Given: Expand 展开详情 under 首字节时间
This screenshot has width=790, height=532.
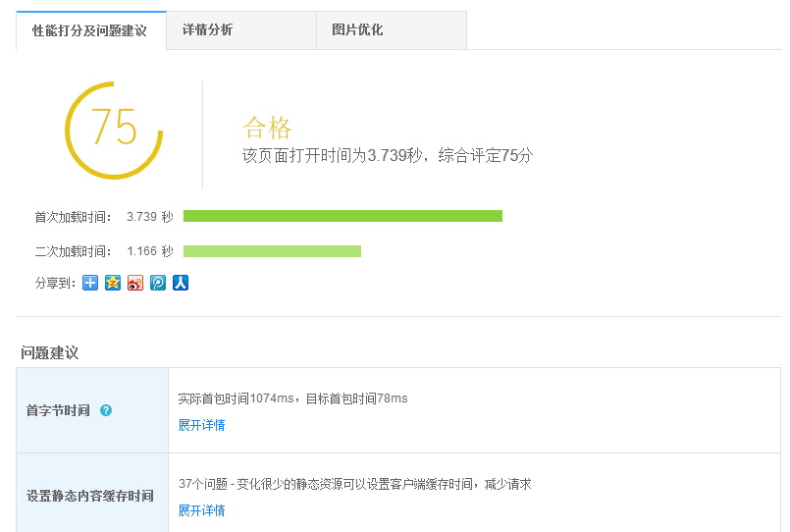Looking at the screenshot, I should [x=201, y=425].
